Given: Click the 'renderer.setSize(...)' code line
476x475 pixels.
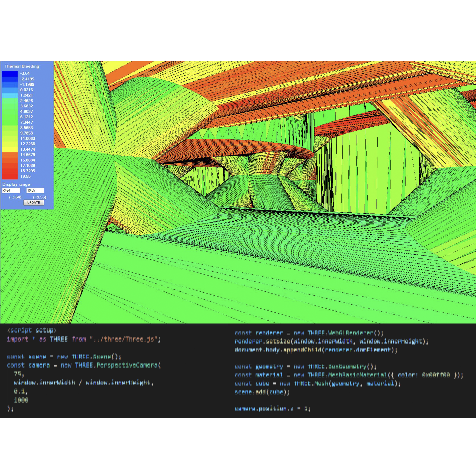Looking at the screenshot, I should (x=331, y=341).
